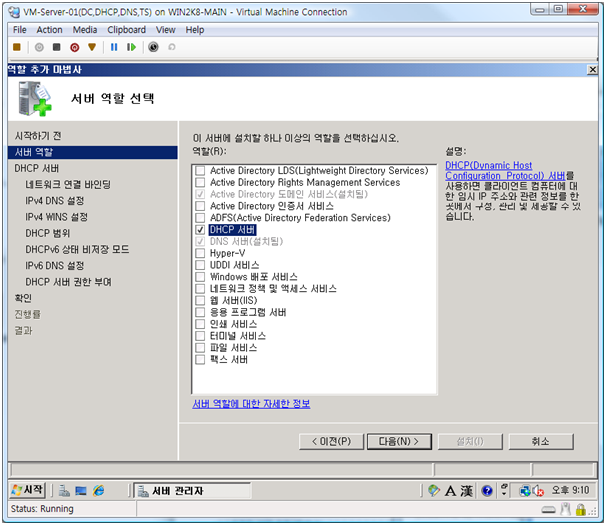Select 응용 프로그램 서버 role row
The image size is (606, 525).
click(248, 312)
